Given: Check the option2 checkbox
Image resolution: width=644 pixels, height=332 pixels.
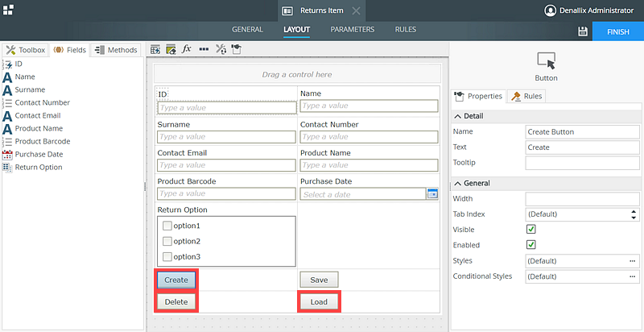Looking at the screenshot, I should [167, 241].
